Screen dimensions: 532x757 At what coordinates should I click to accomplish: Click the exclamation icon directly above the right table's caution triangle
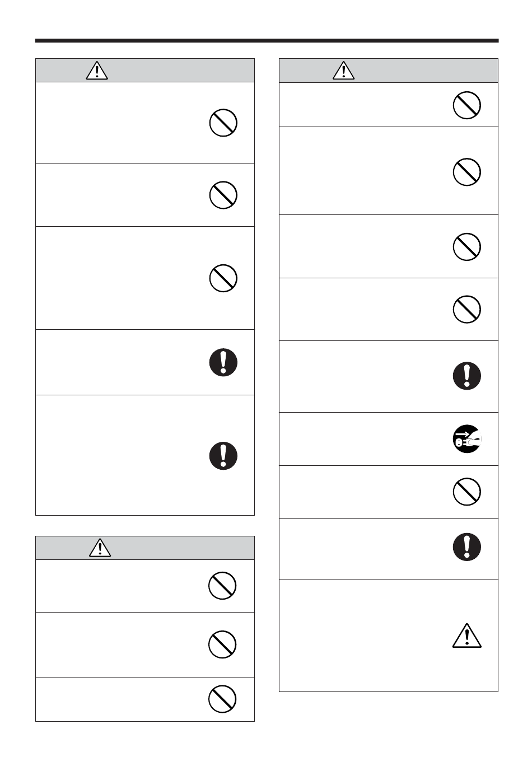(467, 547)
